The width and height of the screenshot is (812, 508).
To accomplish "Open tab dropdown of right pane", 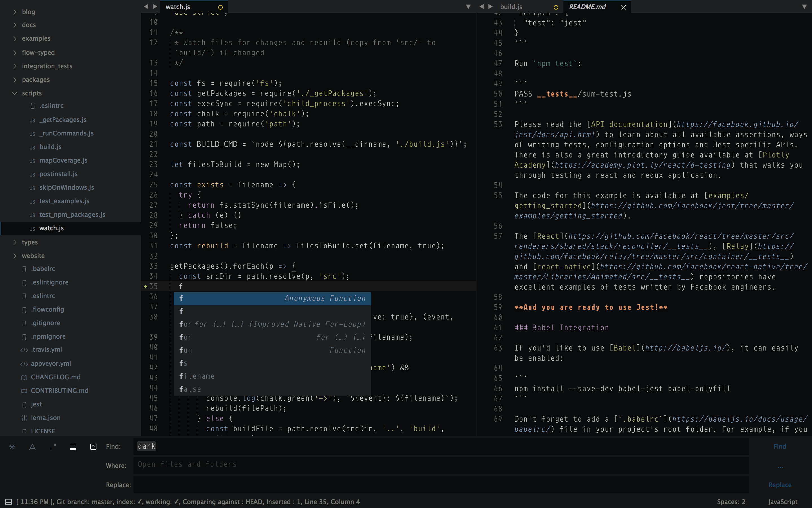I will point(804,6).
